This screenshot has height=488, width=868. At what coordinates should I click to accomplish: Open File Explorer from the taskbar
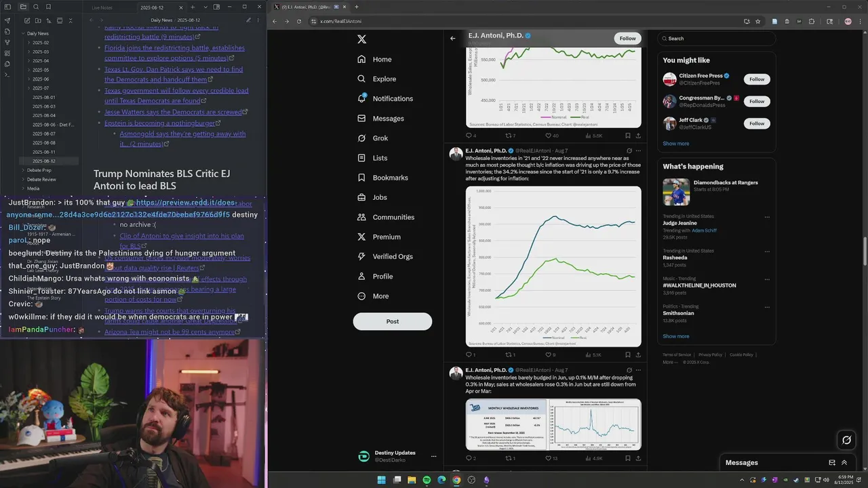pyautogui.click(x=411, y=480)
